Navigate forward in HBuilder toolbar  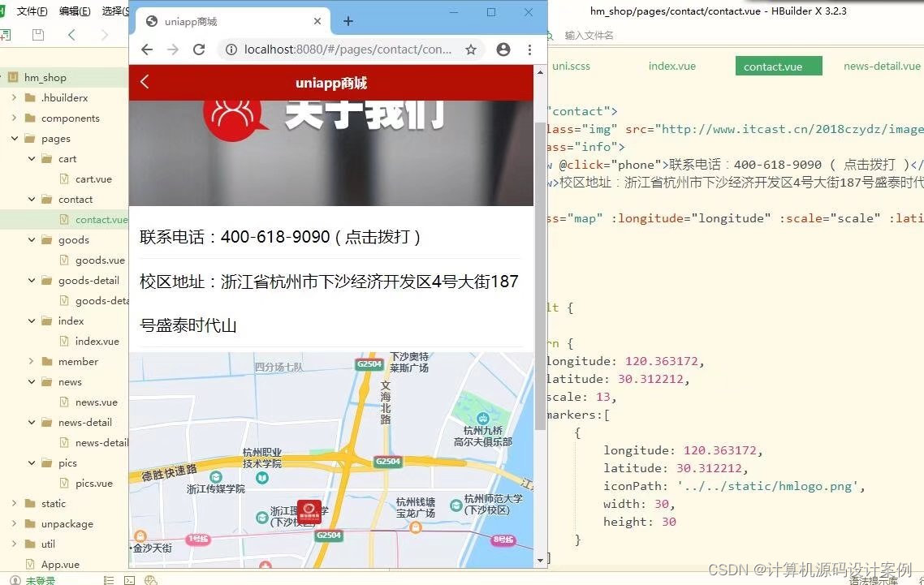pyautogui.click(x=104, y=35)
